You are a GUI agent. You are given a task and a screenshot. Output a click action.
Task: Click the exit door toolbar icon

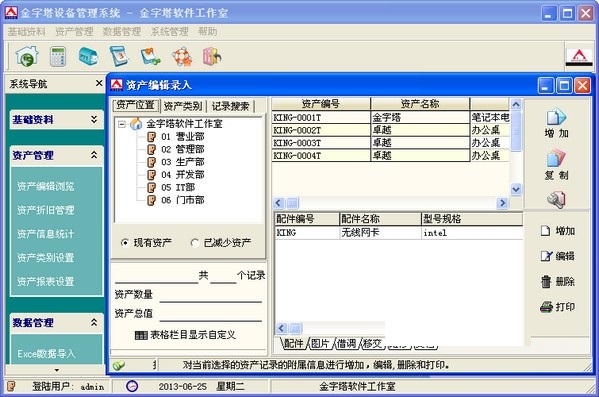tap(212, 56)
